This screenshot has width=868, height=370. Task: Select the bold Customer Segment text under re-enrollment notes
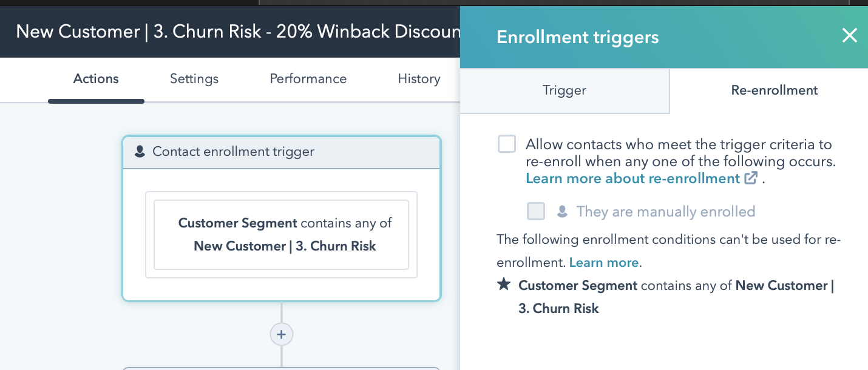click(577, 285)
